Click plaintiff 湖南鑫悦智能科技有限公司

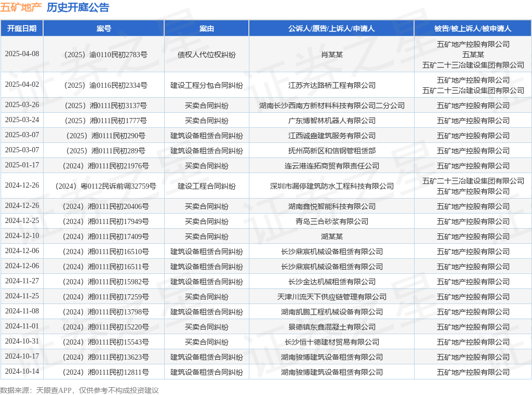[x=332, y=206]
